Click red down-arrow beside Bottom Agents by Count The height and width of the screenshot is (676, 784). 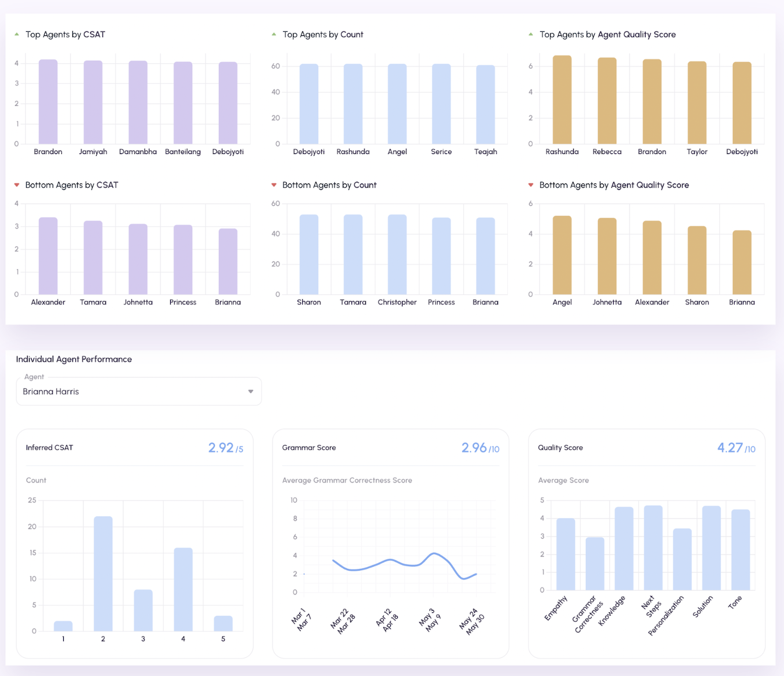[274, 185]
